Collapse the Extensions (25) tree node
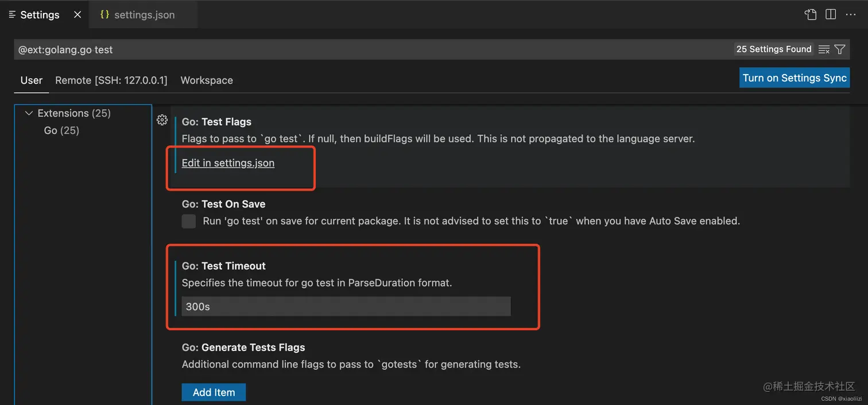 pyautogui.click(x=29, y=113)
